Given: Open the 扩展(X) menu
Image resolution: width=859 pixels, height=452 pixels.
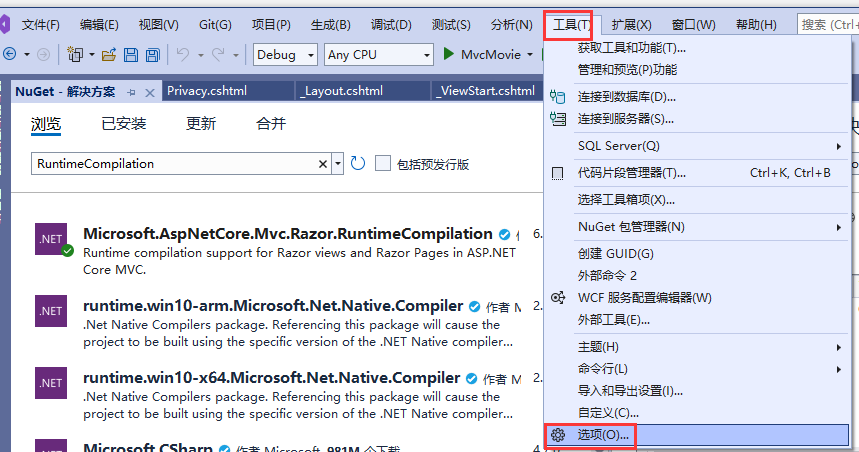Looking at the screenshot, I should pyautogui.click(x=631, y=25).
